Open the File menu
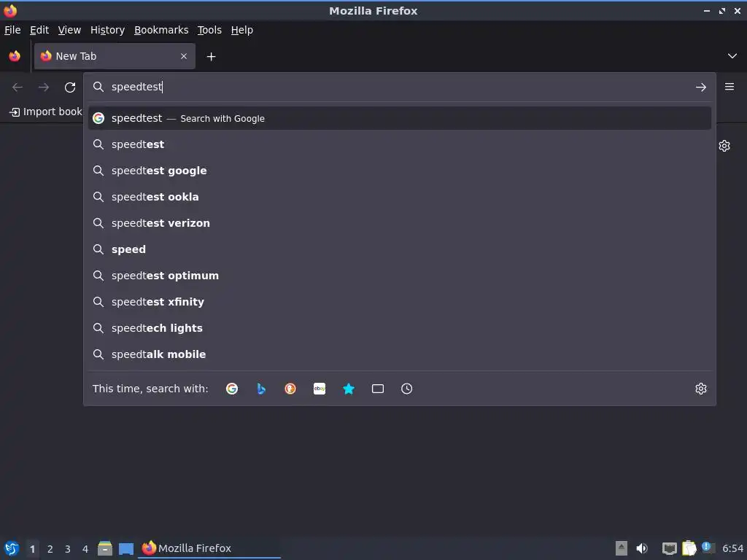747x560 pixels. (x=12, y=30)
